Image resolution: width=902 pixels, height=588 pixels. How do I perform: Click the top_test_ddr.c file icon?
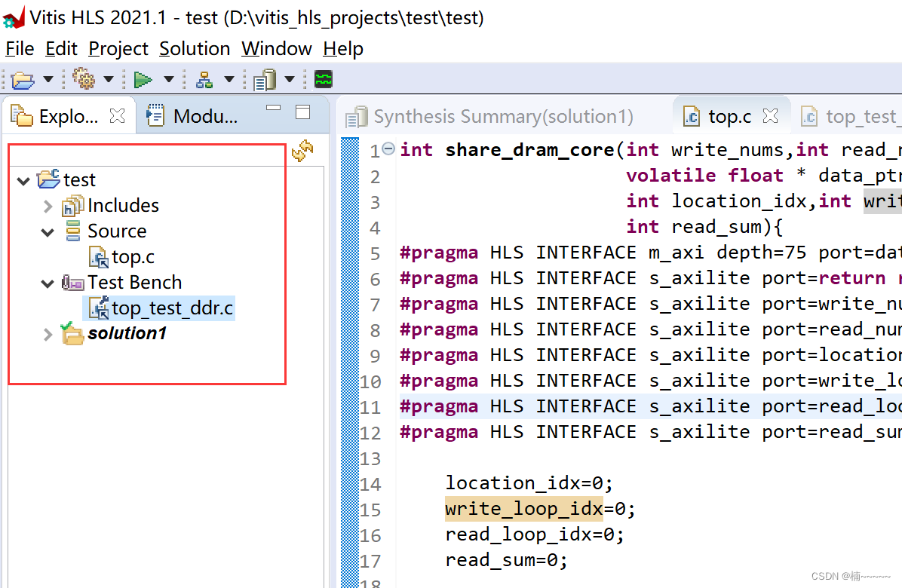click(99, 308)
